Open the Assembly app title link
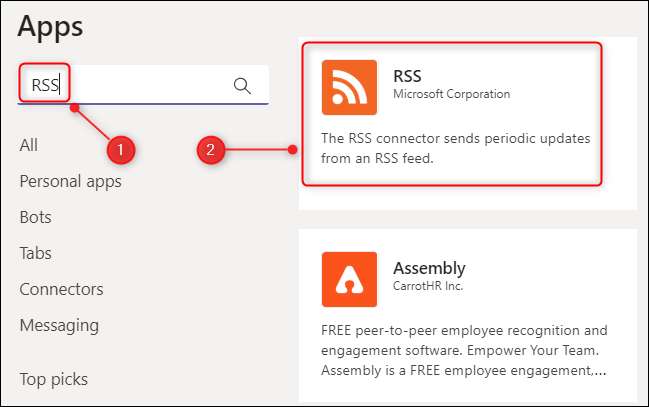The image size is (649, 407). click(429, 268)
